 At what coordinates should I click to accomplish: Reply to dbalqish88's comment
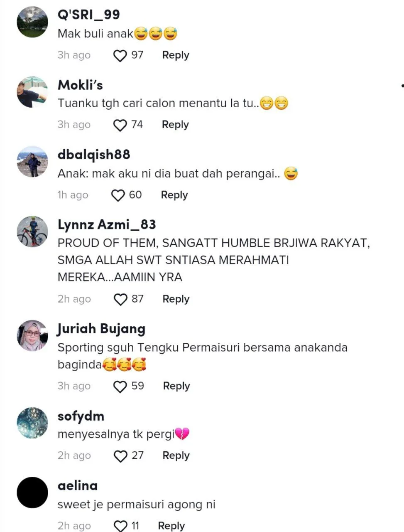(x=174, y=195)
